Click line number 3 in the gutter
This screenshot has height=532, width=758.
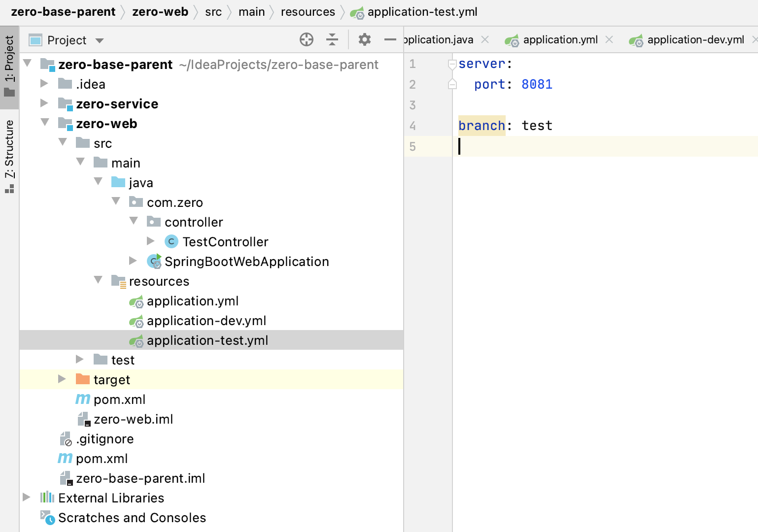pos(413,105)
